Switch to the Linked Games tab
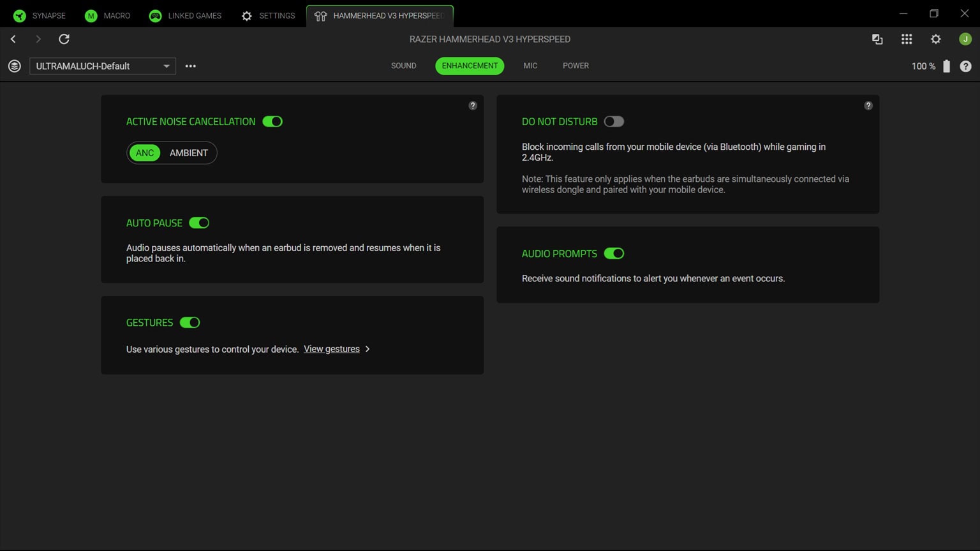980x551 pixels. pyautogui.click(x=185, y=15)
